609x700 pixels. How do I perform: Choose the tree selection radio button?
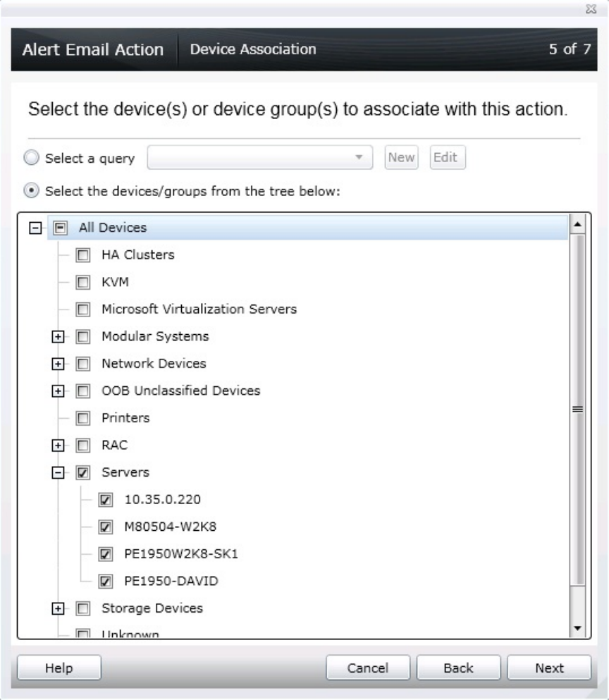click(x=31, y=190)
